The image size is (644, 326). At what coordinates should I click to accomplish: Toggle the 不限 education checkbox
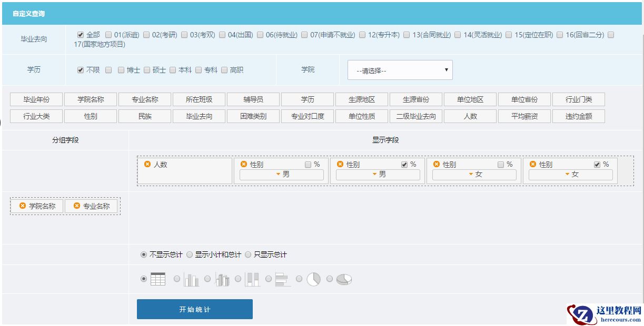(81, 70)
